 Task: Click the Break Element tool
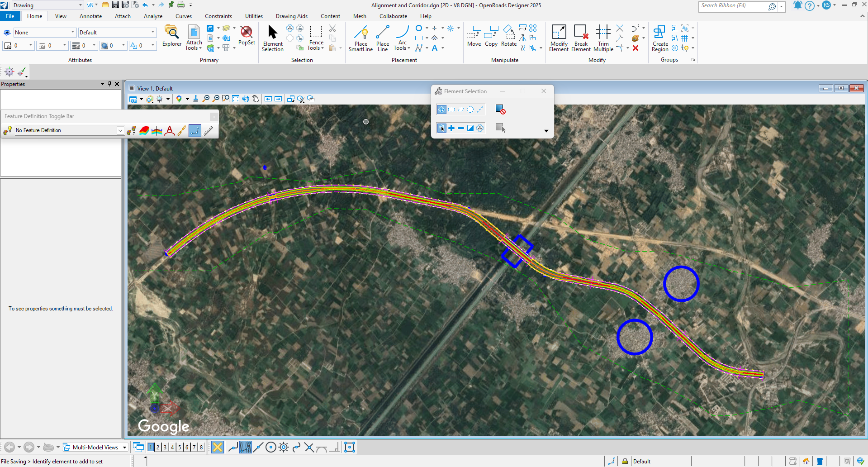(581, 38)
